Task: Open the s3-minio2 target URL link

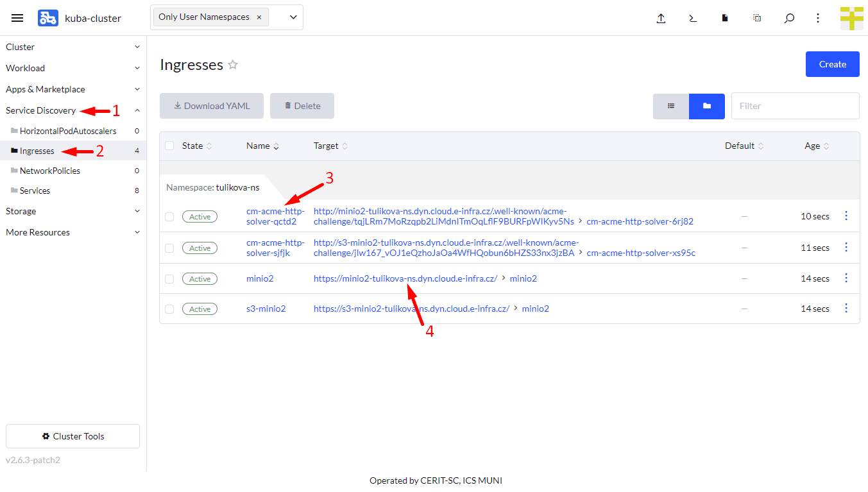Action: click(x=411, y=309)
